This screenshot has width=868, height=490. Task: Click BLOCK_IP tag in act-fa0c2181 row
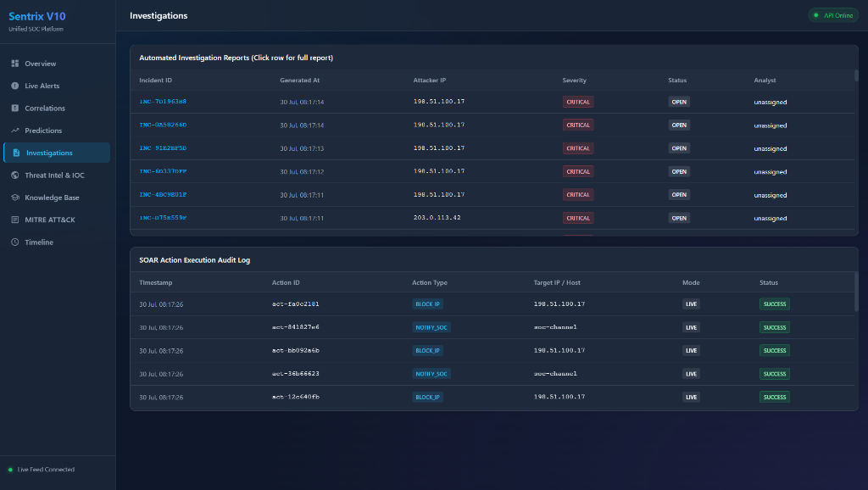pyautogui.click(x=427, y=304)
